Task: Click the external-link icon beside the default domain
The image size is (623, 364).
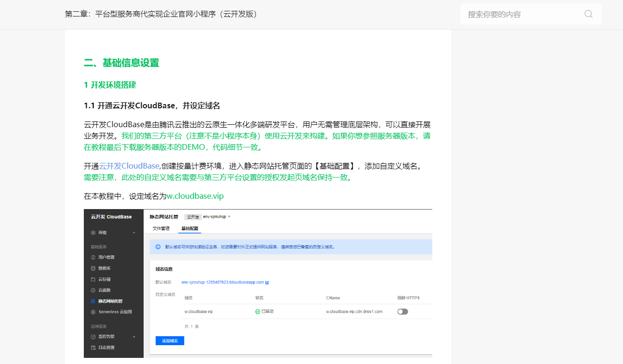Action: 267,283
